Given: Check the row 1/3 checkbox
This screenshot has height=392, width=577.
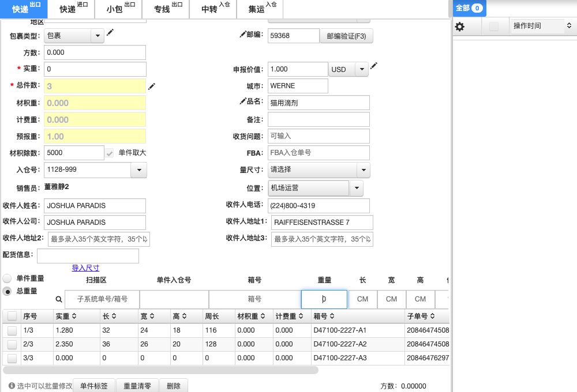Looking at the screenshot, I should pos(12,330).
